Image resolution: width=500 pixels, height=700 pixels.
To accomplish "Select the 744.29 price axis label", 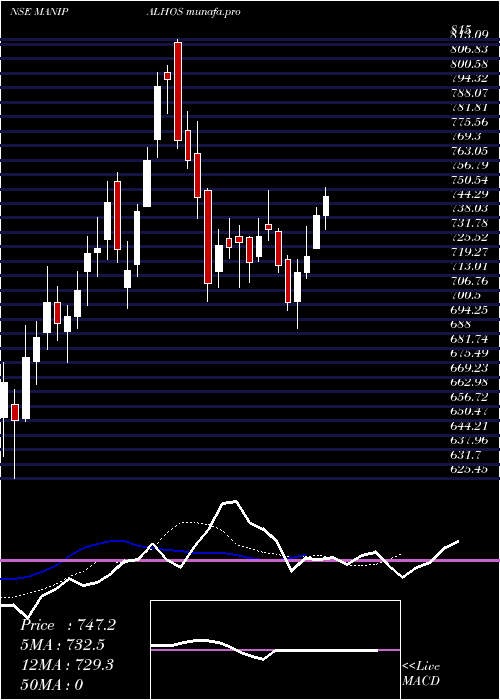I will [469, 194].
